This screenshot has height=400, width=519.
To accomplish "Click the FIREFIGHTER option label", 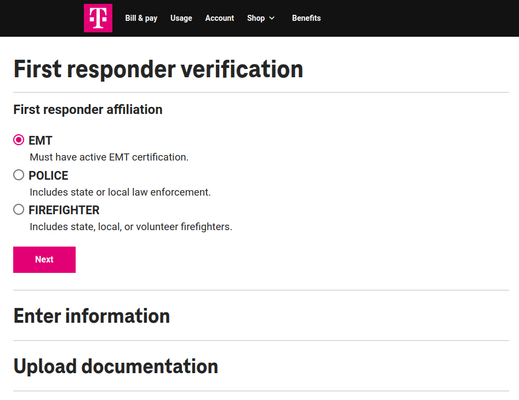I will [64, 210].
